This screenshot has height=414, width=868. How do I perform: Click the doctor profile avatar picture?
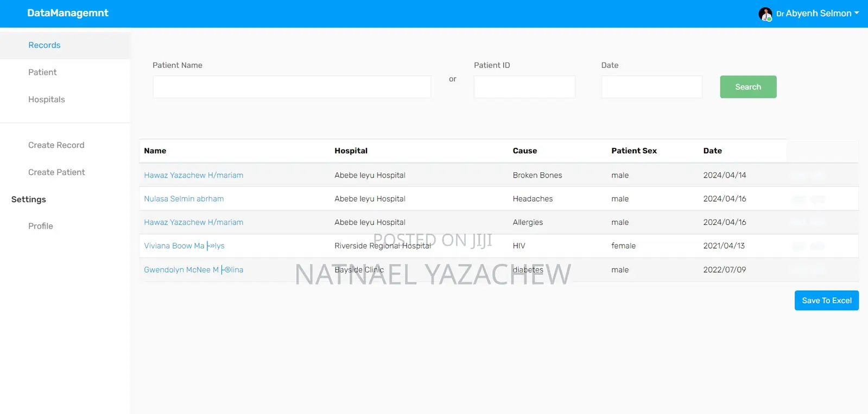(765, 14)
